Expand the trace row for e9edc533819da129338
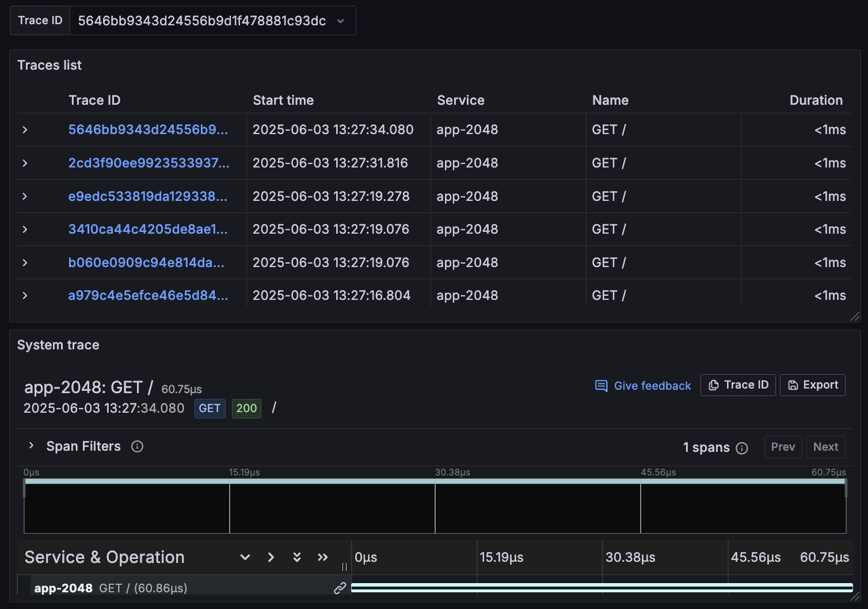 click(x=24, y=196)
